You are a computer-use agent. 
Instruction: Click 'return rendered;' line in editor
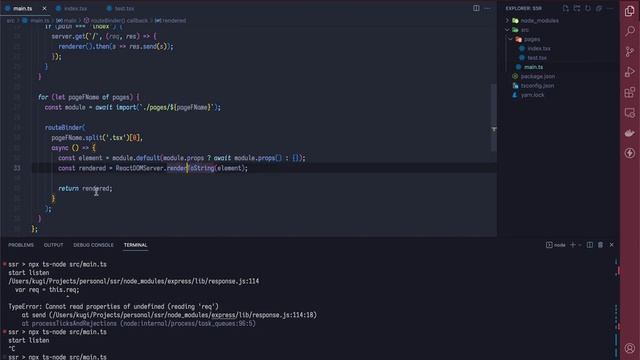pyautogui.click(x=85, y=189)
